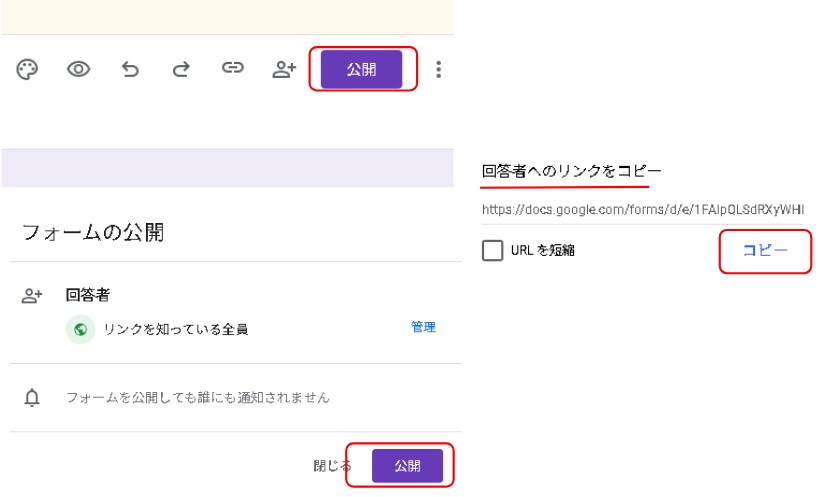831x497 pixels.
Task: Click the フォームを公開しても誰にも通知されません notice text
Action: (197, 398)
